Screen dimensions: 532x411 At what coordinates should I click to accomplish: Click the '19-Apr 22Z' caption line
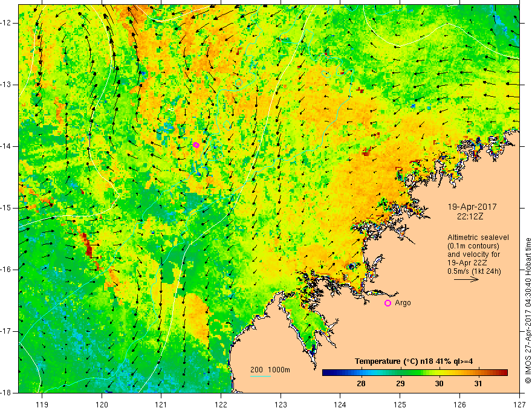[x=467, y=263]
